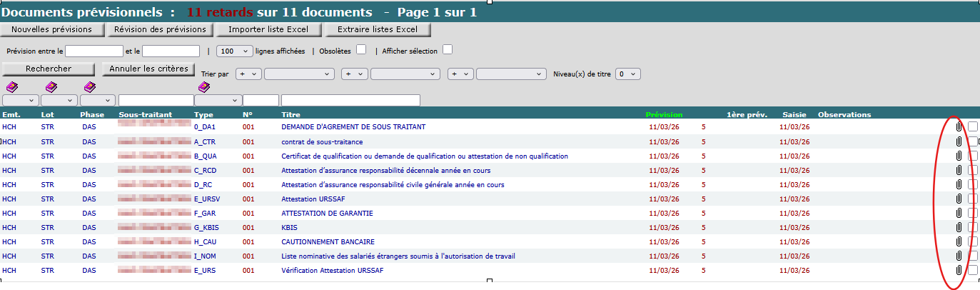
Task: Select the checkbox for the ATTESTATION DE GARANTIE row
Action: [973, 213]
